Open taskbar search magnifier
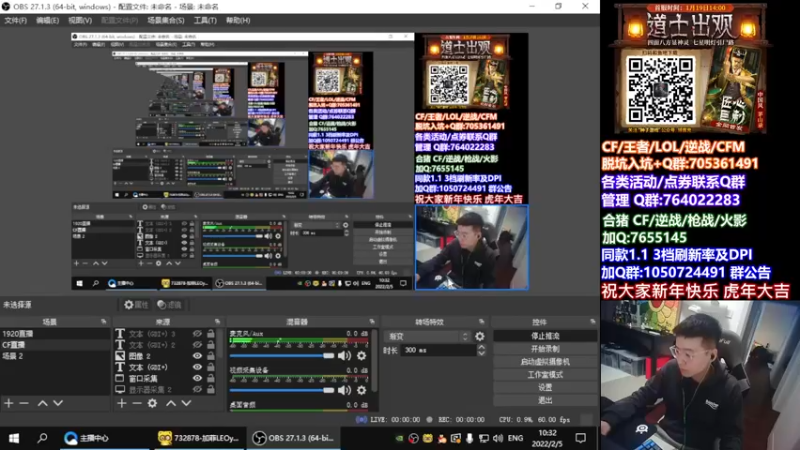Viewport: 800px width, 450px height. 42,438
